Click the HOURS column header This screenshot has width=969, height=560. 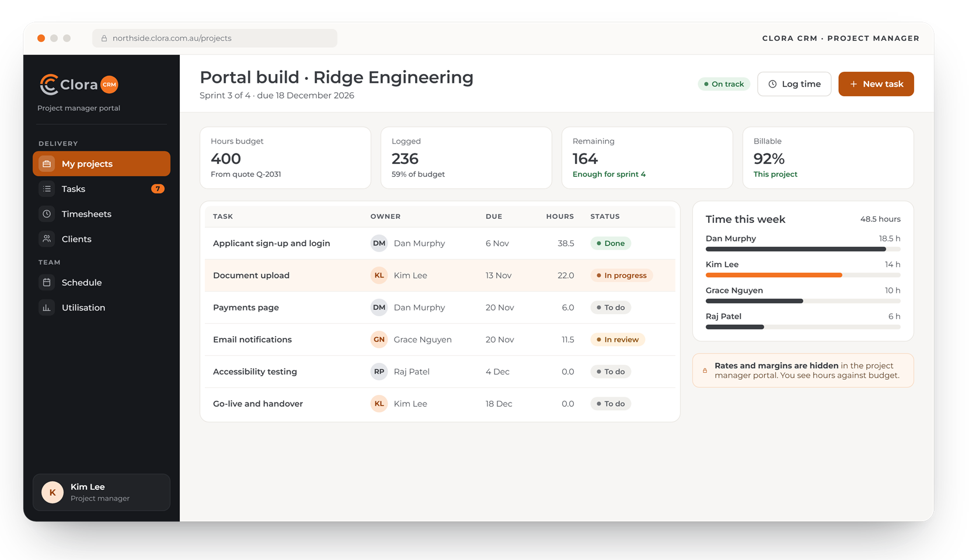[560, 216]
